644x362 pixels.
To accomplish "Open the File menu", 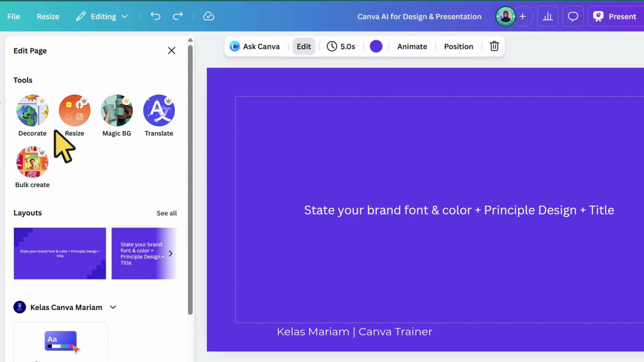I will coord(13,16).
